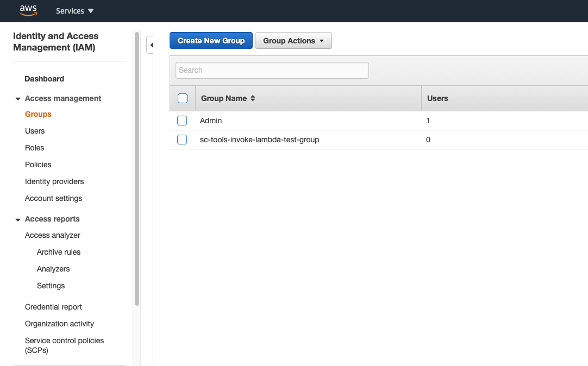The image size is (588, 366).
Task: Tick the select-all groups checkbox
Action: point(183,98)
